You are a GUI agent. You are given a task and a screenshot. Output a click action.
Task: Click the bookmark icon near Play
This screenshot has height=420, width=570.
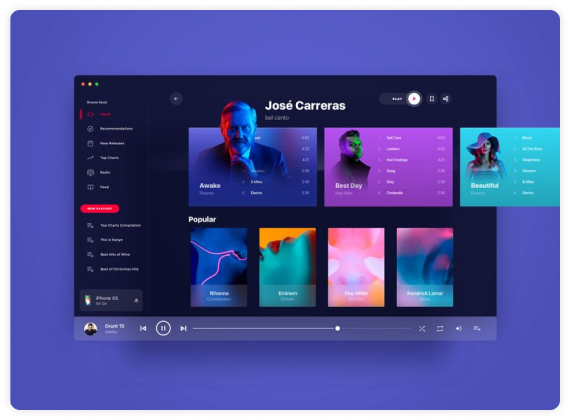(431, 99)
